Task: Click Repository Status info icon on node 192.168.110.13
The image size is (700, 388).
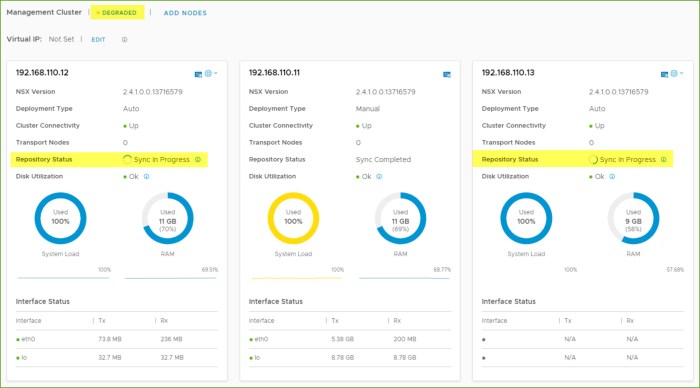Action: (663, 159)
